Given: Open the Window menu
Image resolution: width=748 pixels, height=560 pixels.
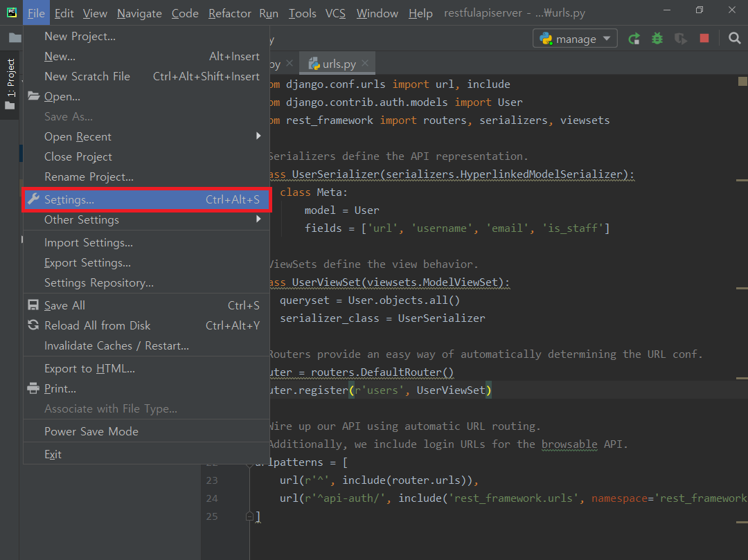Looking at the screenshot, I should 377,13.
